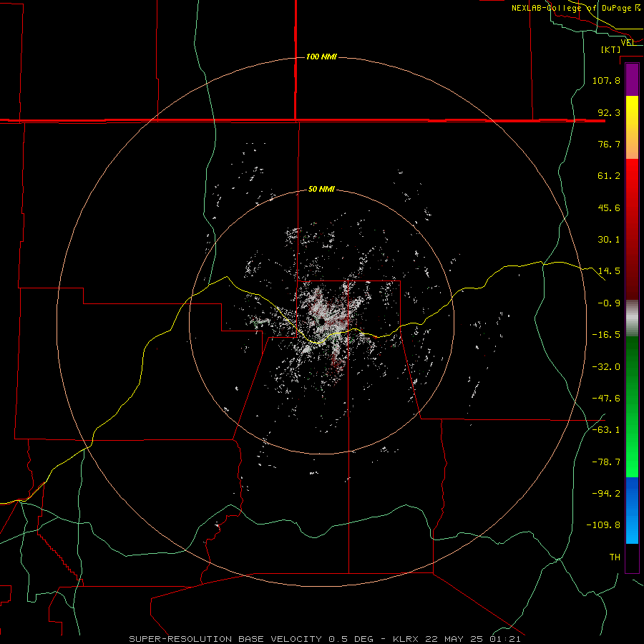Click the 50 NMI range ring label
Image resolution: width=644 pixels, height=644 pixels.
tap(321, 190)
